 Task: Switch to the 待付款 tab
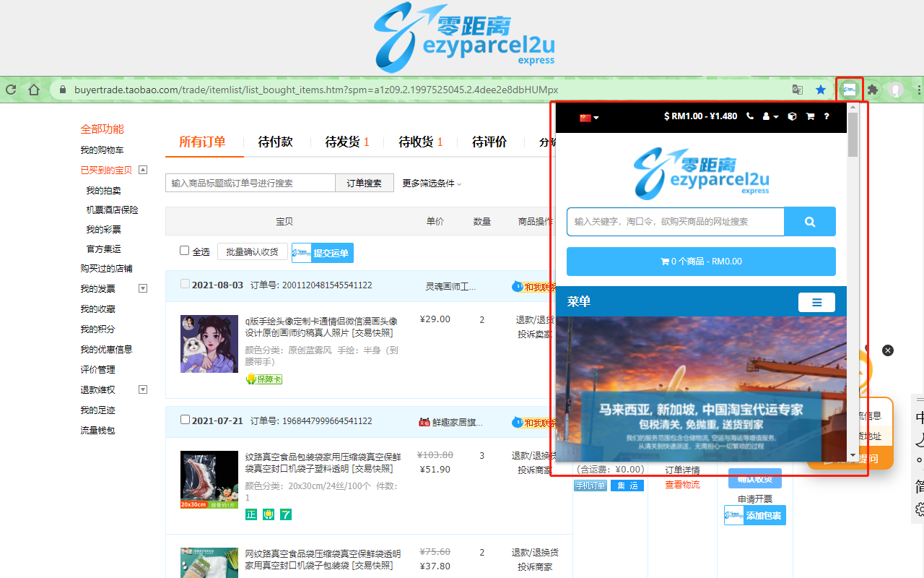tap(276, 142)
